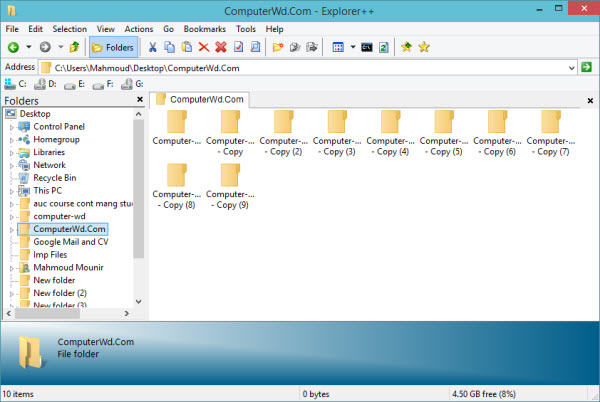This screenshot has width=600, height=402.
Task: Open the Help menu
Action: click(274, 29)
